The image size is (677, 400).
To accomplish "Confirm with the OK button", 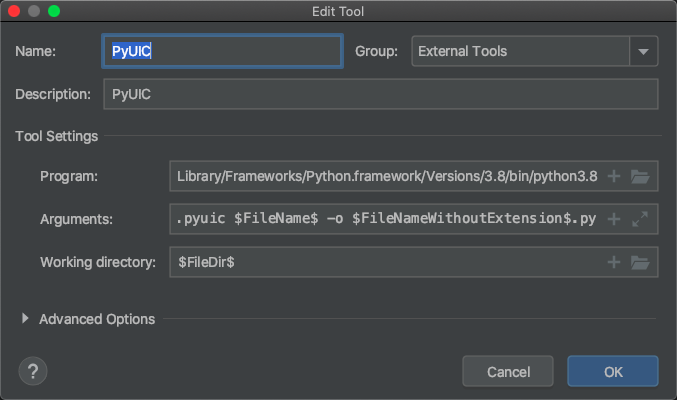I will tap(613, 371).
